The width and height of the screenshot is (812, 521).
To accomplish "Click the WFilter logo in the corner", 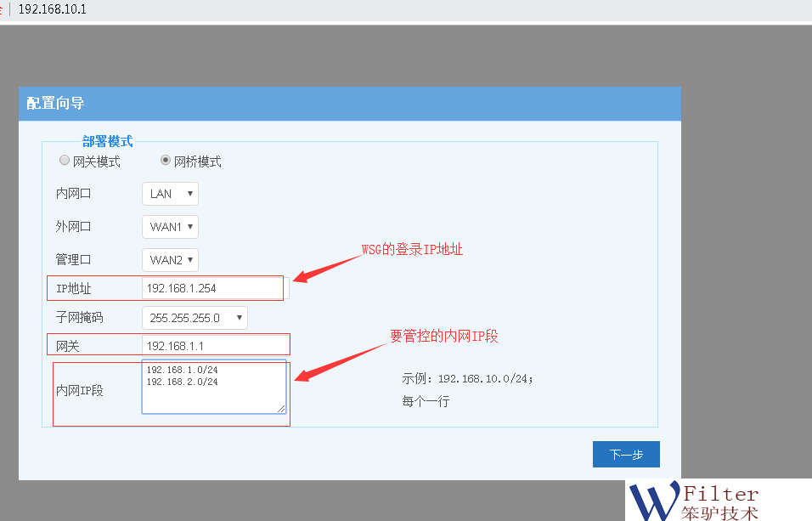I will (x=693, y=501).
